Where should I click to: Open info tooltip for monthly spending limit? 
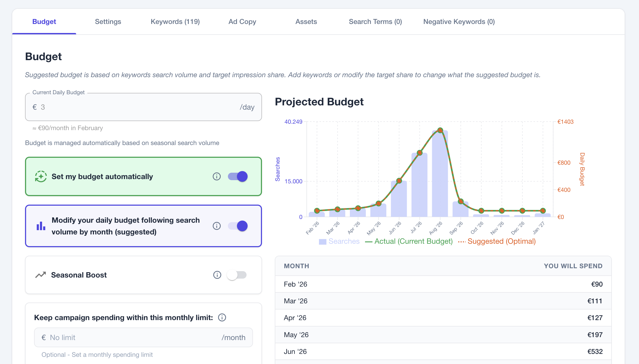point(222,317)
